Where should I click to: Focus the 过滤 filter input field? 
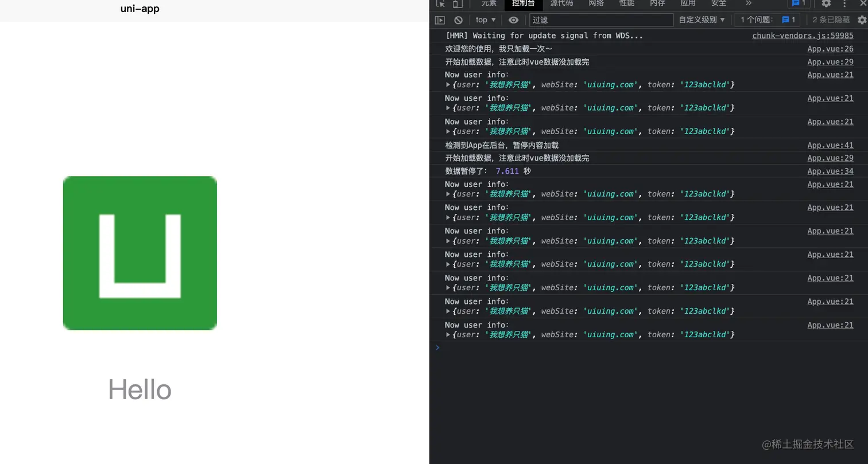coord(601,20)
